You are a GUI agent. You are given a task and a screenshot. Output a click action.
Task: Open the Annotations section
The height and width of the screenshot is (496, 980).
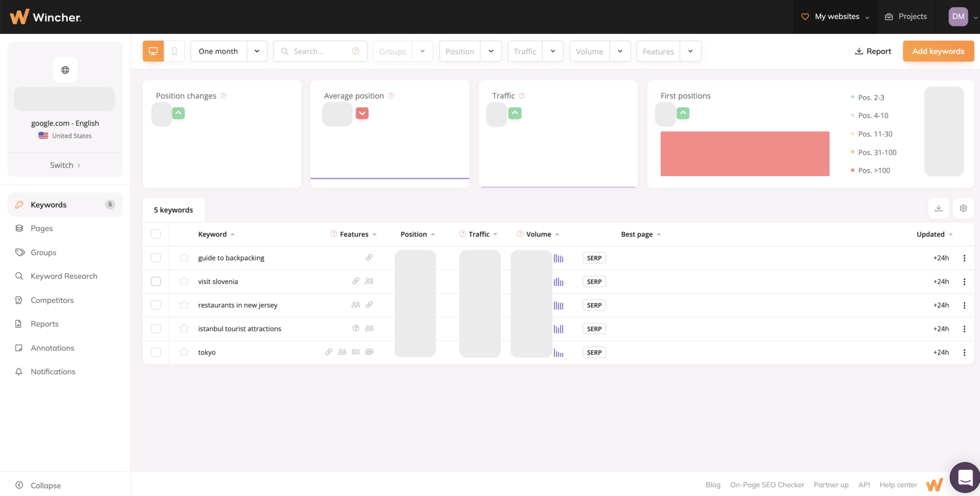coord(52,348)
